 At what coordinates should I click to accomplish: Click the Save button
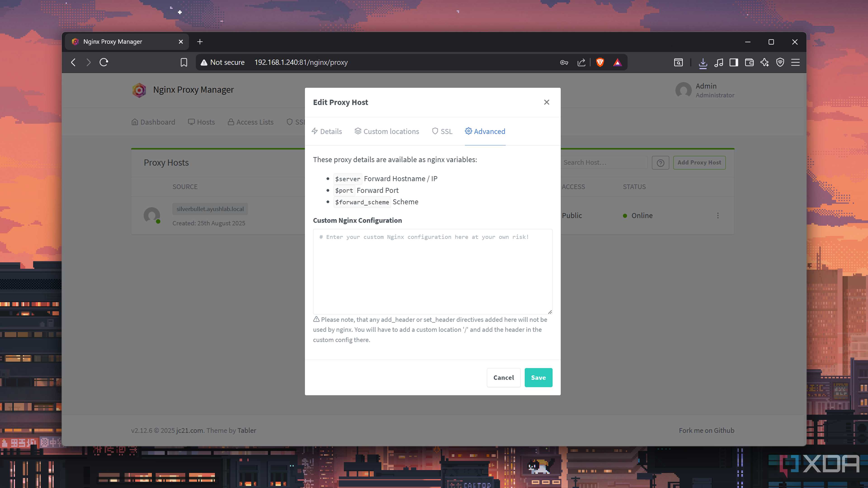click(x=538, y=378)
